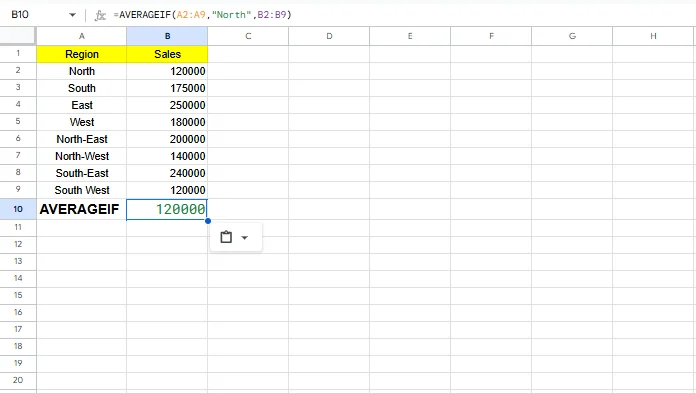696x393 pixels.
Task: Select column A header
Action: [82, 36]
